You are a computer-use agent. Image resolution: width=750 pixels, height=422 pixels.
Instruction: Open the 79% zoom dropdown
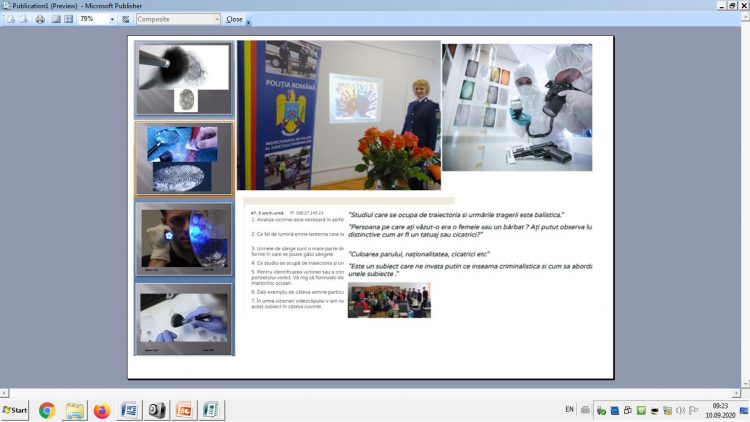click(111, 19)
